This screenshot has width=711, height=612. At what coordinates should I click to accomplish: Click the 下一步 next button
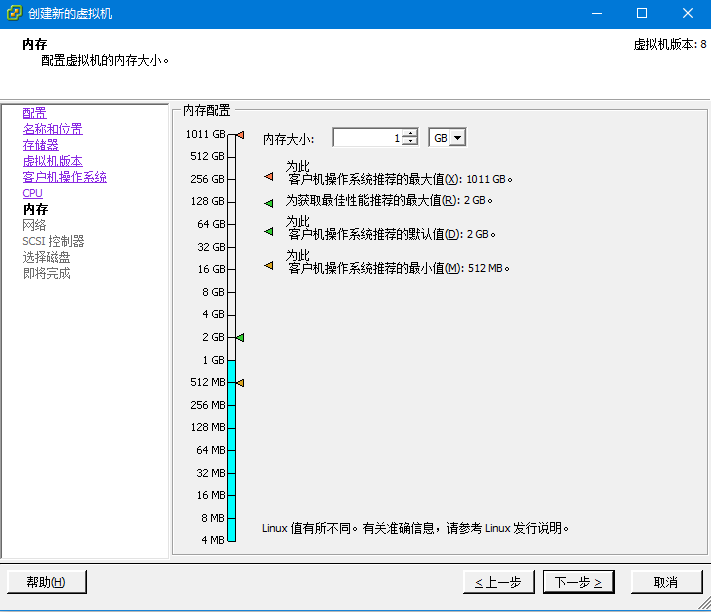point(579,582)
